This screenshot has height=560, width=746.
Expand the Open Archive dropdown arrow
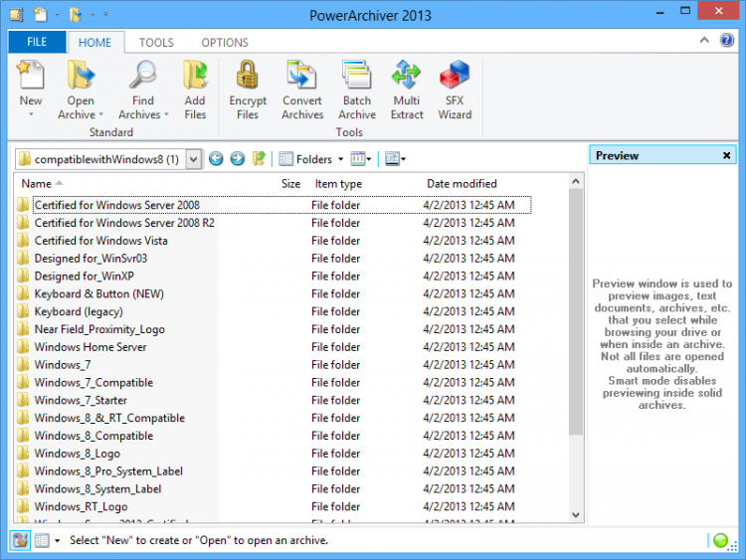point(100,115)
